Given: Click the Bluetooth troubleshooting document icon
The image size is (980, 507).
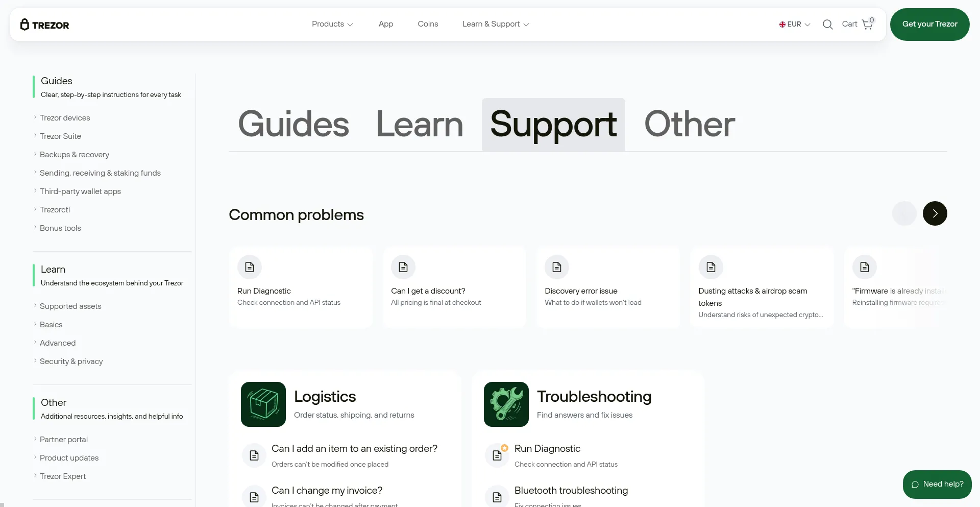Looking at the screenshot, I should tap(497, 497).
